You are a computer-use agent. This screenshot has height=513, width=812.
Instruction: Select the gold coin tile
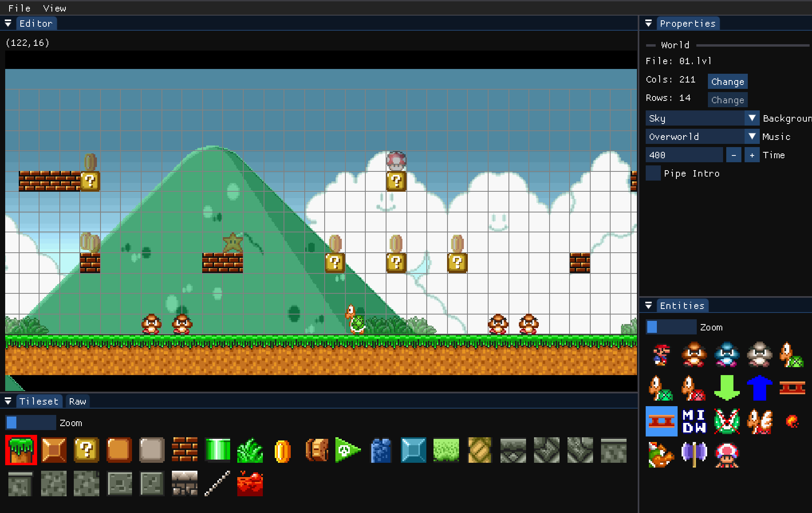click(x=283, y=451)
